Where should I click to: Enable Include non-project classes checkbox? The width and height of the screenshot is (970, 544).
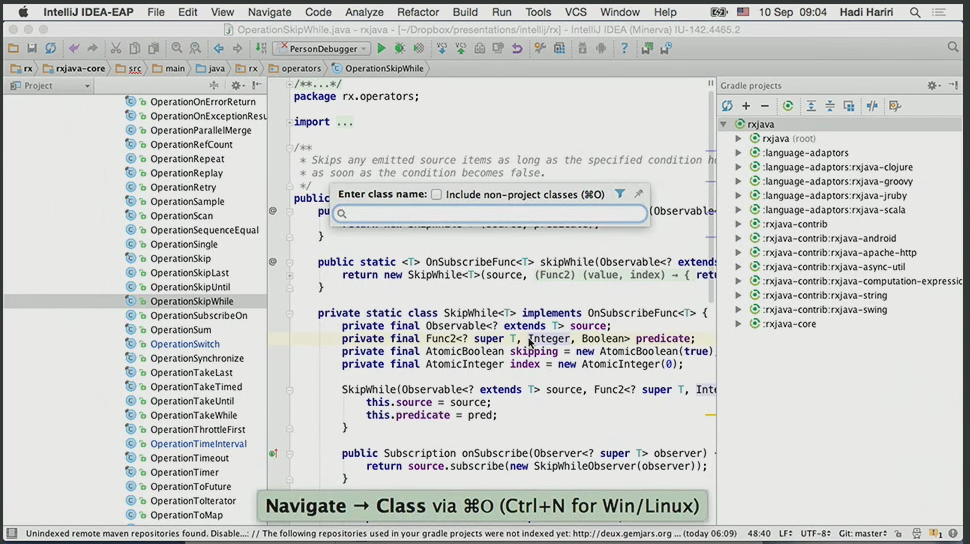click(x=436, y=194)
